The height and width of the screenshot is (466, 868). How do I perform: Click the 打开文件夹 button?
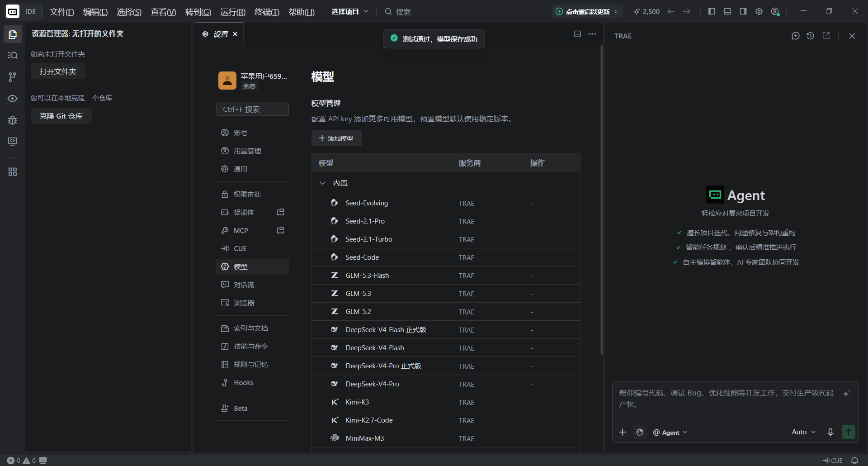[x=58, y=71]
